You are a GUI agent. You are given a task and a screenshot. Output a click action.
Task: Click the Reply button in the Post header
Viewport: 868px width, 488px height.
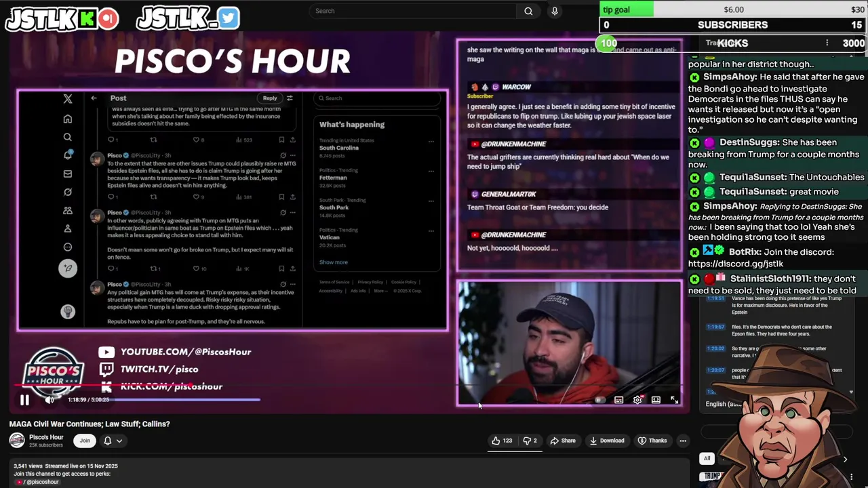(270, 98)
